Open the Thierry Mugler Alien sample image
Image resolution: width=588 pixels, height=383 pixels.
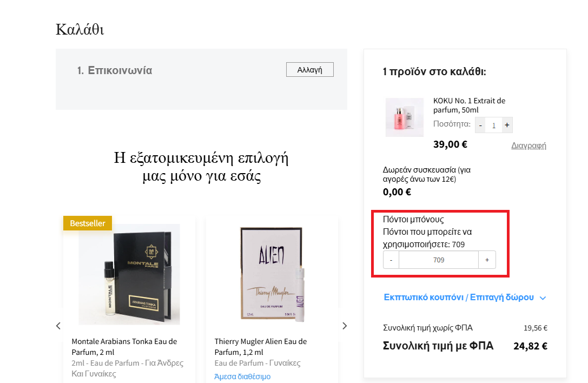[x=272, y=274]
